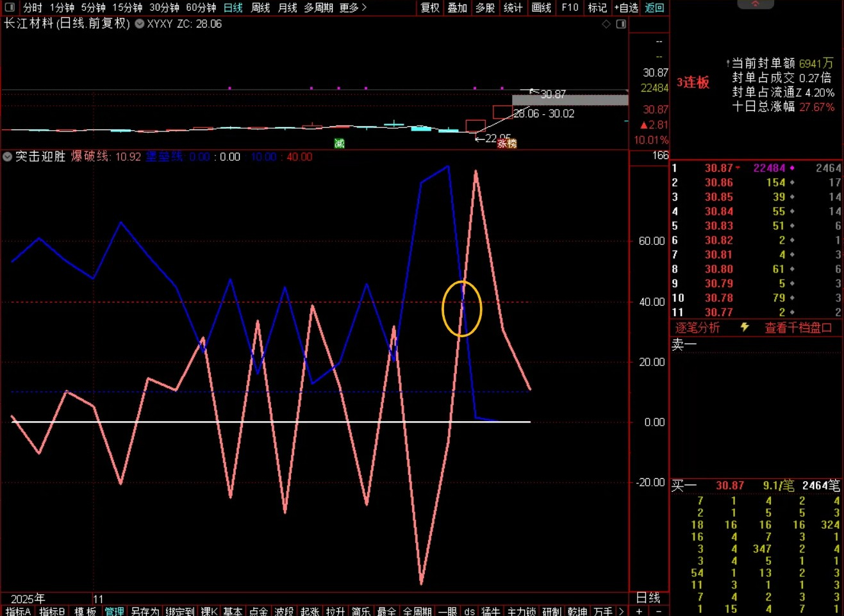844x616 pixels.
Task: Expand more indicator tabs with right chevron
Action: 621,611
